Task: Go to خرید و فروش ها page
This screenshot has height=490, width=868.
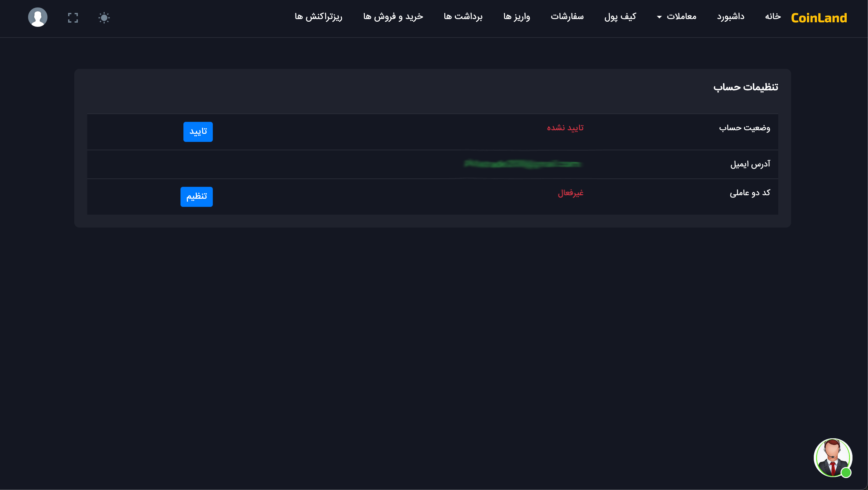Action: point(393,16)
